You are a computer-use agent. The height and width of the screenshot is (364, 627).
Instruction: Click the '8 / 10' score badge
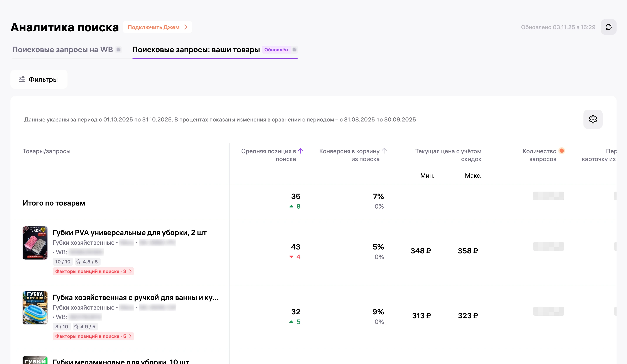click(x=62, y=326)
